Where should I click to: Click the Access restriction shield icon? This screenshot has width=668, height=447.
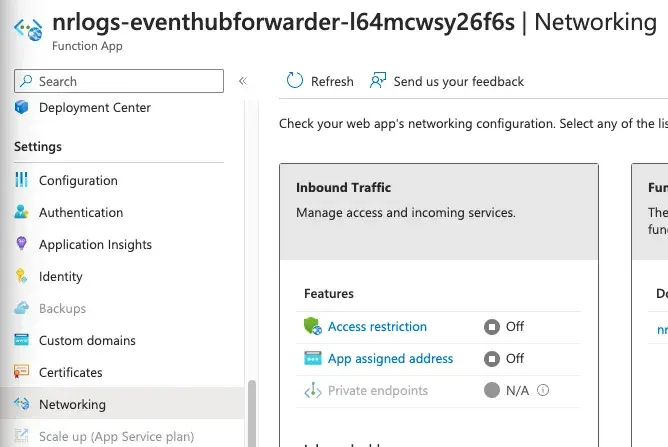click(312, 327)
